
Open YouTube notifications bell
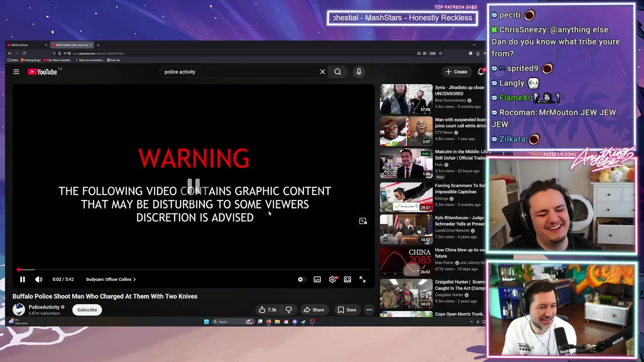coord(481,72)
